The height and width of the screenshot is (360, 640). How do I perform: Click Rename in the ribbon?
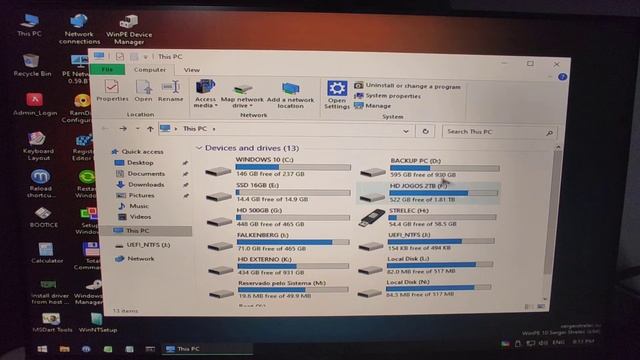click(171, 90)
